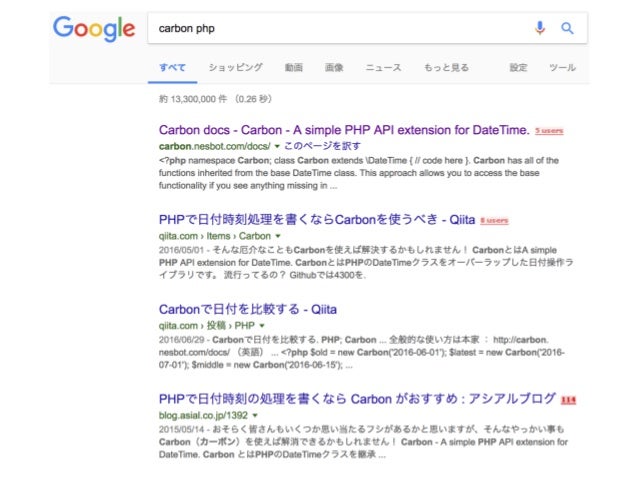638x480 pixels.
Task: Switch to the 画像 tab
Action: 334,68
